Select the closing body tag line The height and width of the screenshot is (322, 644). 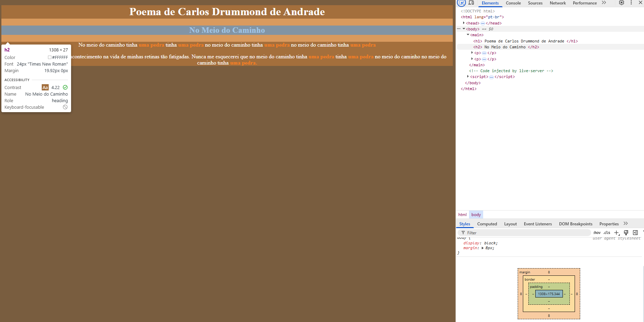click(472, 83)
